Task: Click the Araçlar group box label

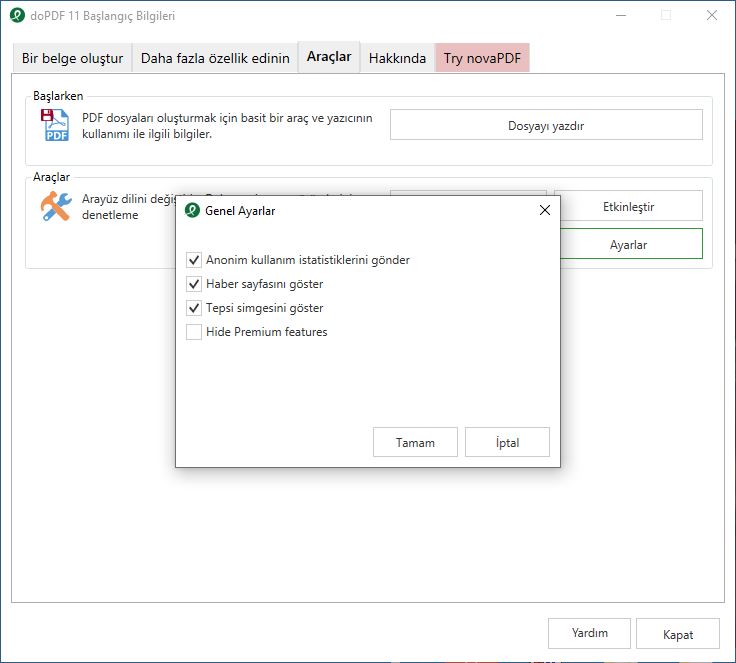Action: 51,177
